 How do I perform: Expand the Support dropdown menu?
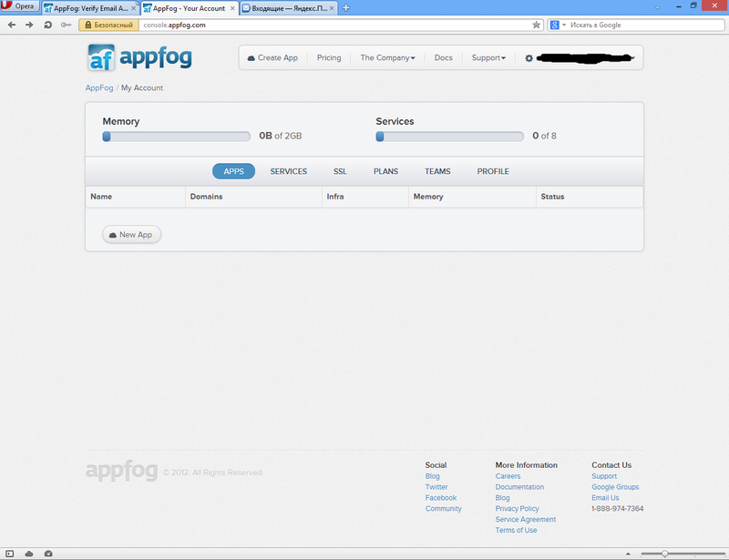488,57
